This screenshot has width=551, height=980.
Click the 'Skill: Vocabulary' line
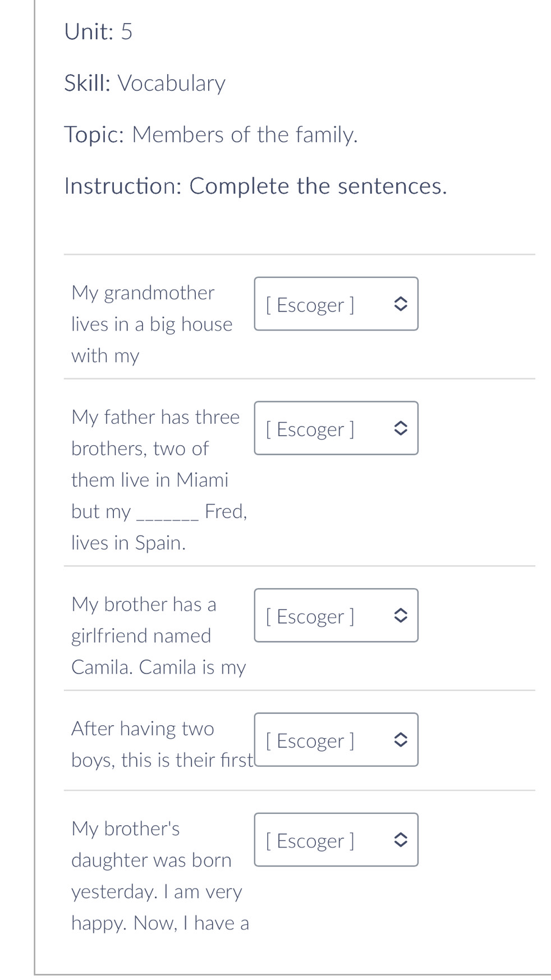(x=144, y=83)
